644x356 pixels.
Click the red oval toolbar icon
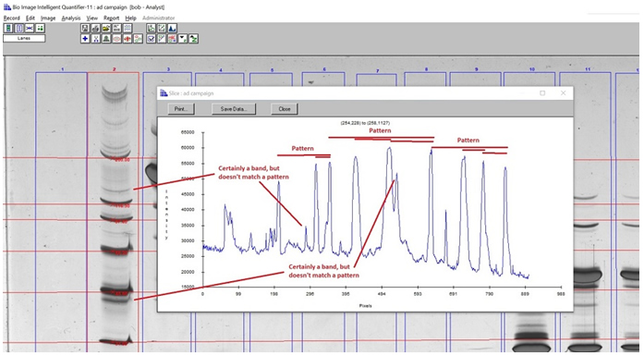(x=117, y=39)
